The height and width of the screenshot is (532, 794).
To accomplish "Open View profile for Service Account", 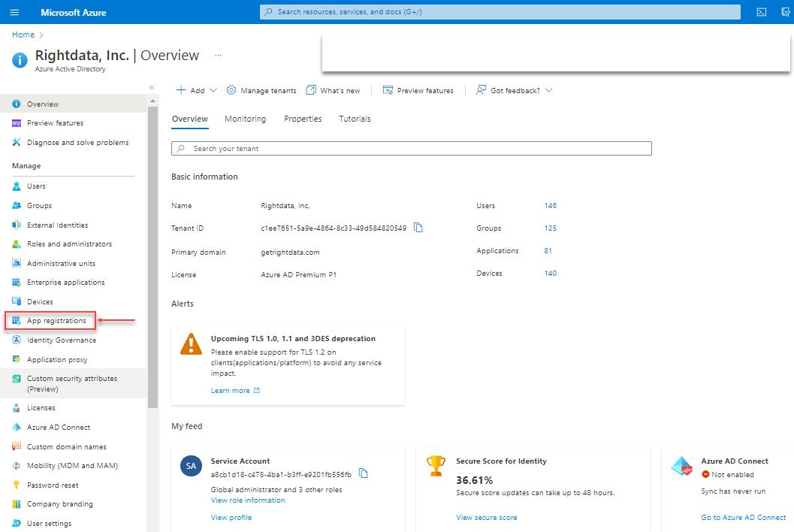I will (x=231, y=517).
